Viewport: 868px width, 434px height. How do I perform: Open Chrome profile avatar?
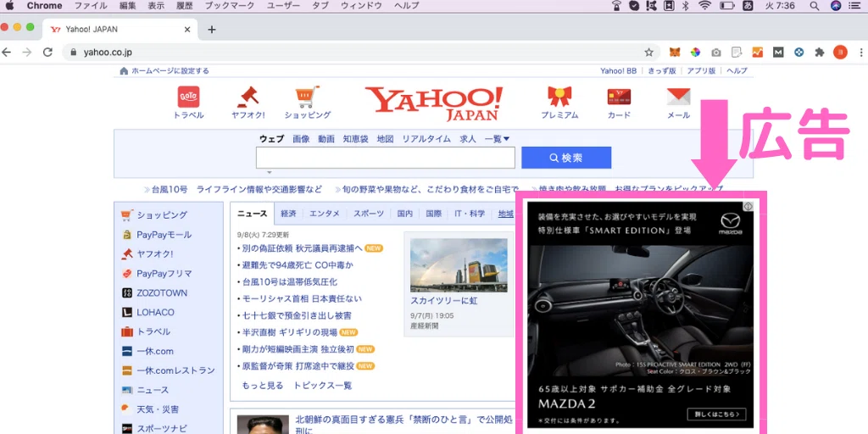(x=840, y=53)
